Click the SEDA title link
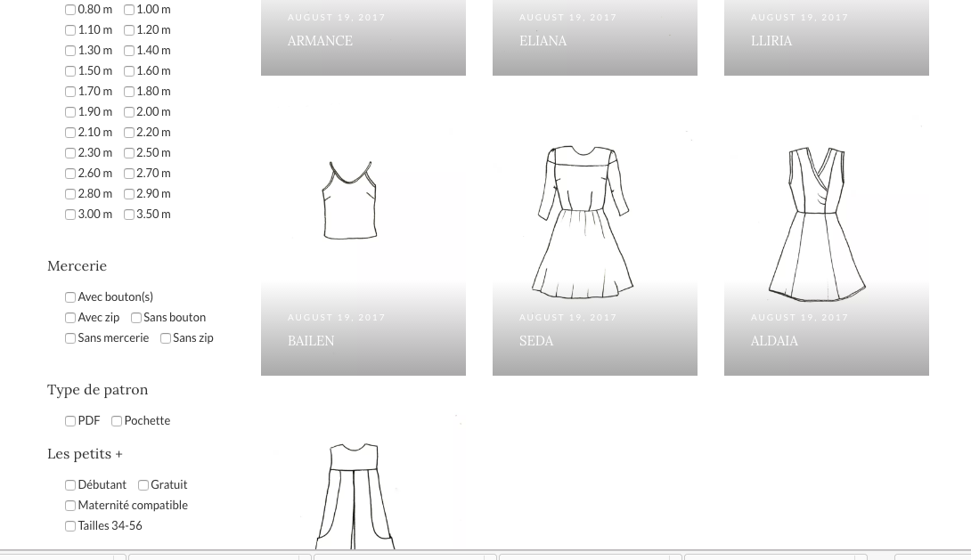The height and width of the screenshot is (560, 971). 536,341
